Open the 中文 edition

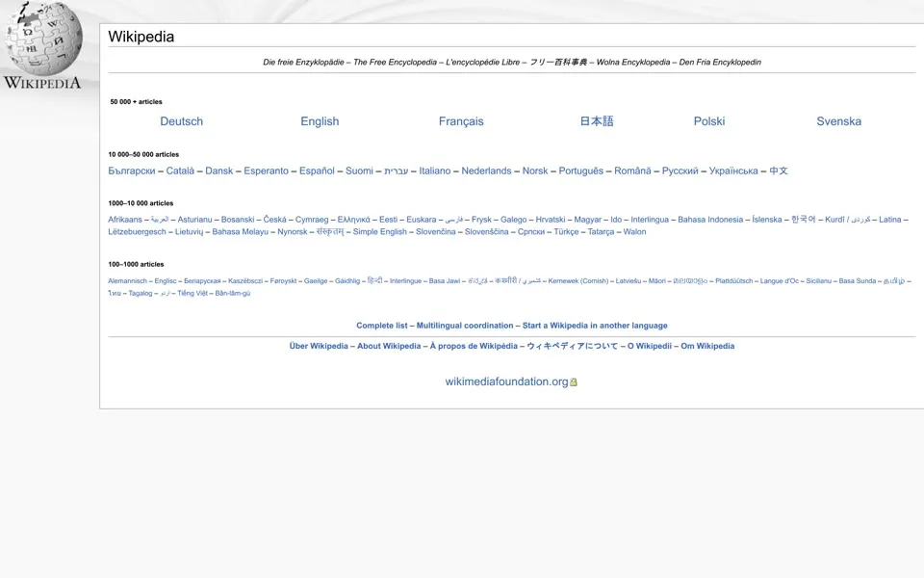pos(779,171)
